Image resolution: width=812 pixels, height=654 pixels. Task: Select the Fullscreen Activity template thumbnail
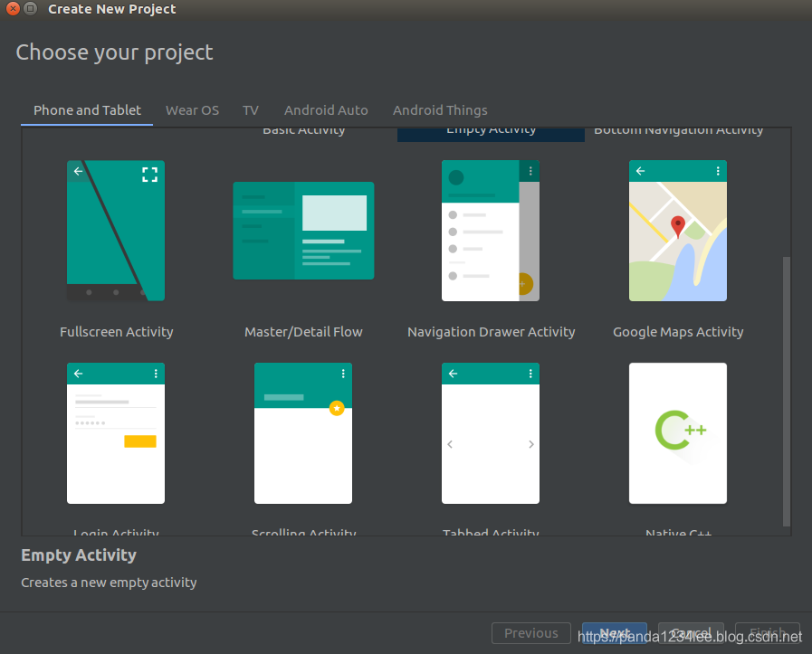(x=116, y=231)
